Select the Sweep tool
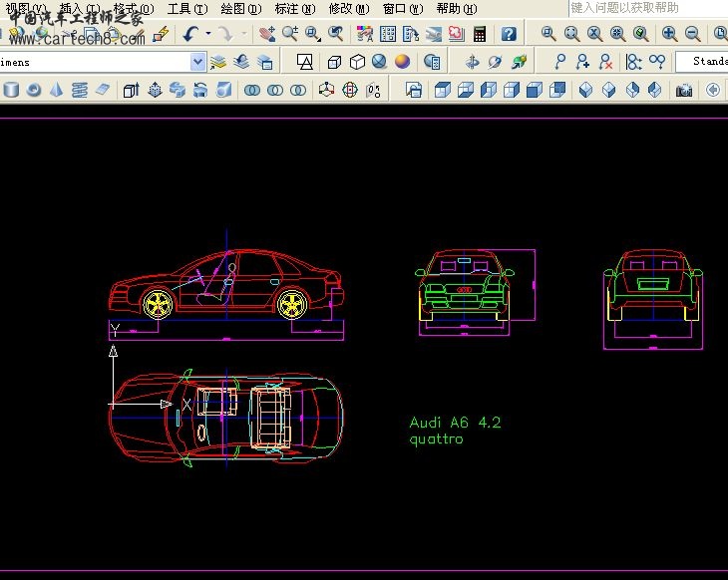 (178, 90)
